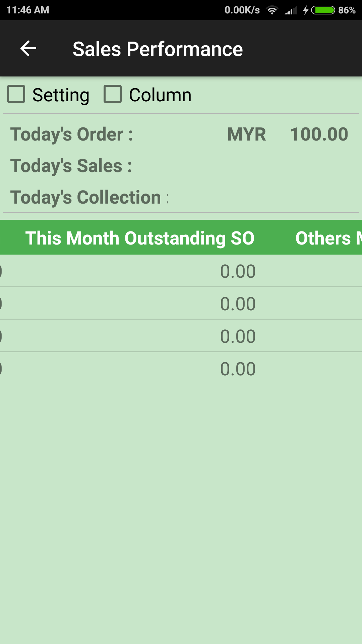Tap Today's Sales label
The image size is (362, 644).
coord(71,166)
